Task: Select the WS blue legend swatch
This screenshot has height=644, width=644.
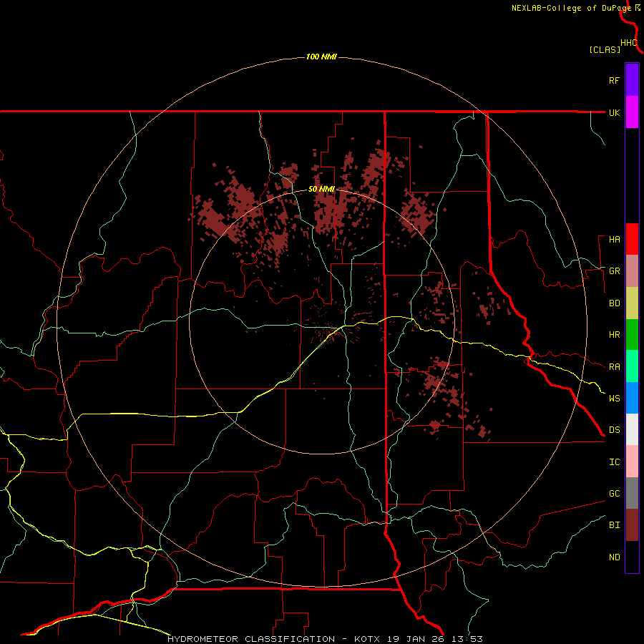Action: (632, 398)
